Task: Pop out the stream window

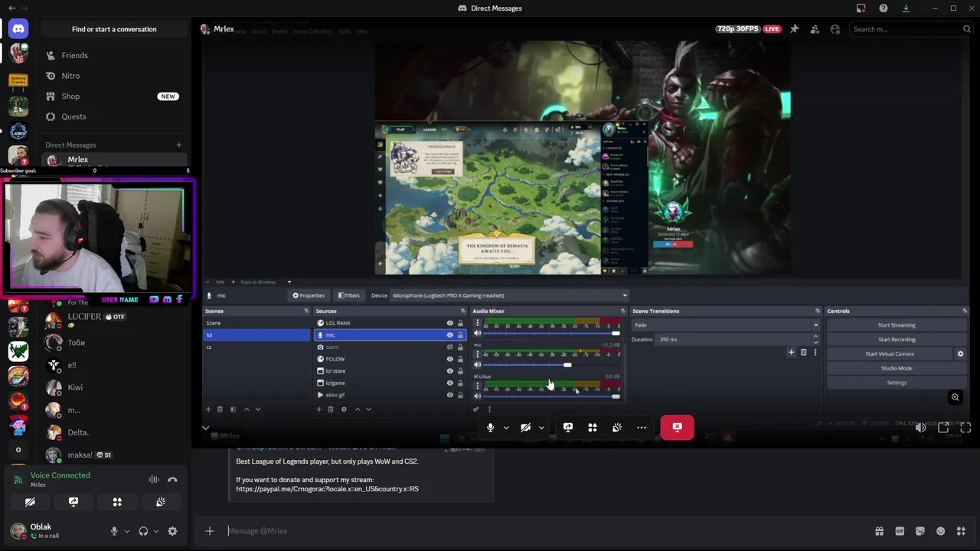Action: point(943,428)
